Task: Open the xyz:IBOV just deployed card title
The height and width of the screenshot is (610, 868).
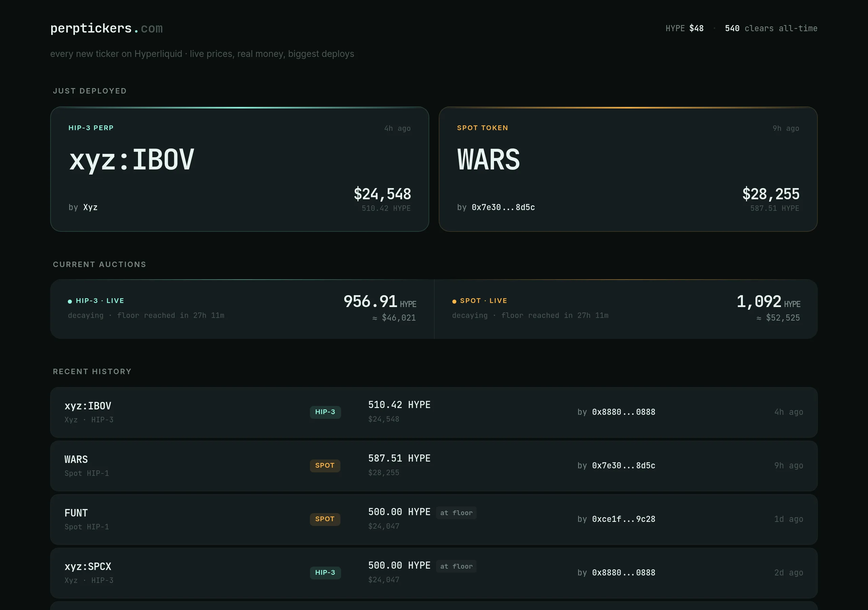Action: coord(132,160)
